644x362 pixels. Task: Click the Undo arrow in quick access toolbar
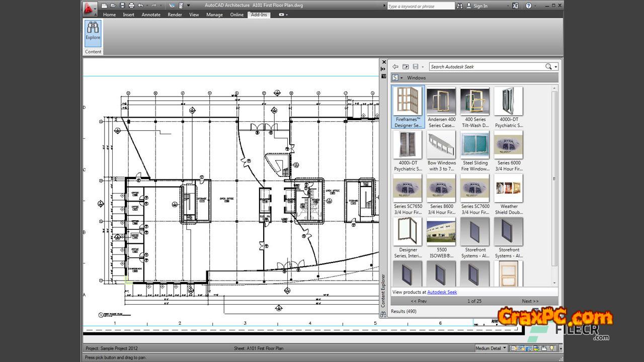click(141, 6)
